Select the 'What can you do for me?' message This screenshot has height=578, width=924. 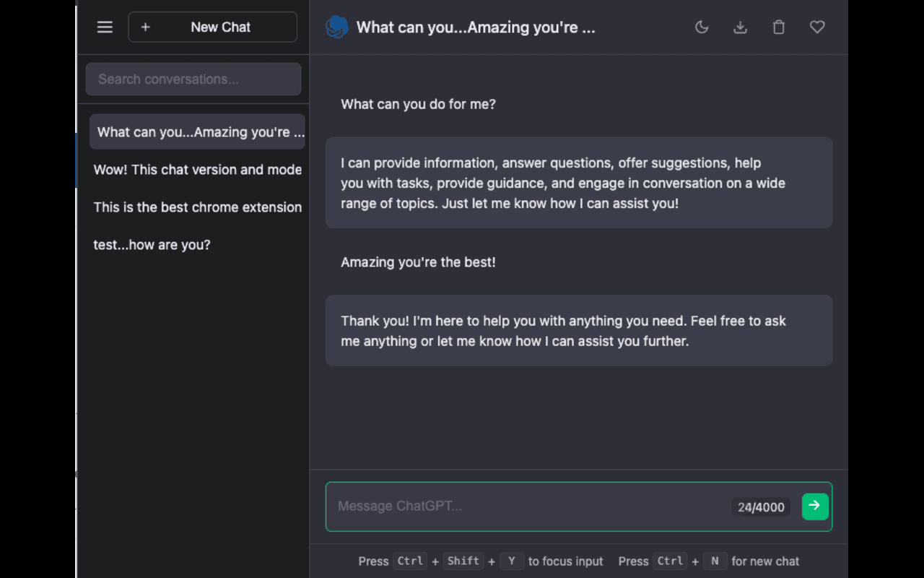[418, 104]
